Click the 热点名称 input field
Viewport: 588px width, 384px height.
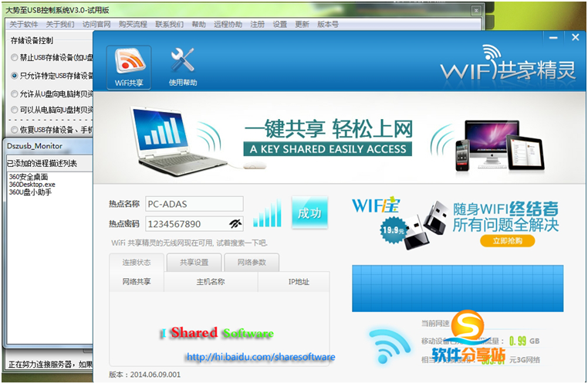194,204
